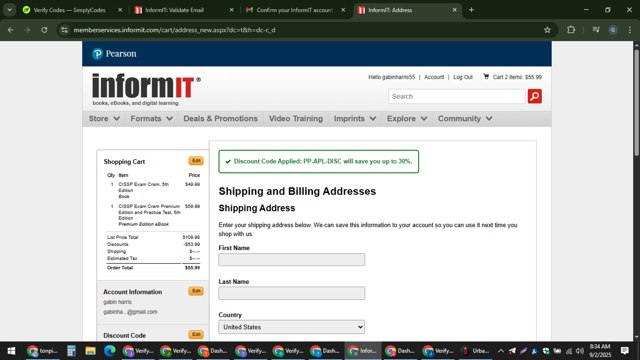Edit the Shopping Cart
Viewport: 640px width, 360px height.
tap(196, 160)
